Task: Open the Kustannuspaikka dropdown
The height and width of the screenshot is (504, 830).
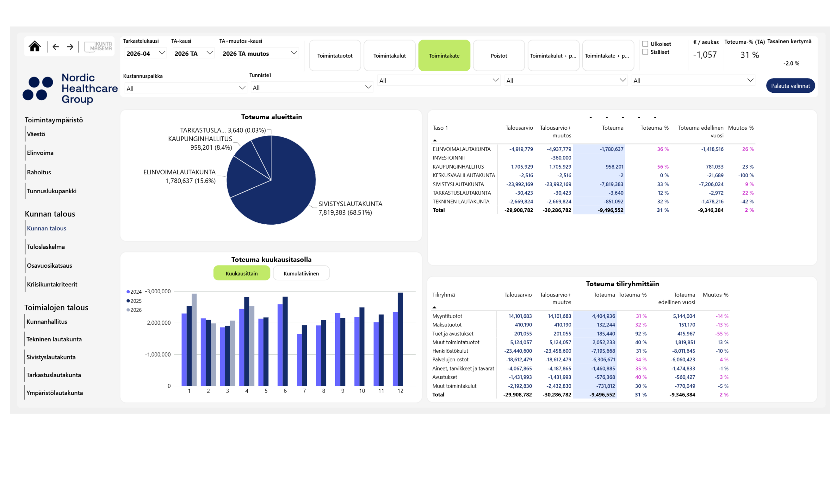Action: tap(185, 88)
